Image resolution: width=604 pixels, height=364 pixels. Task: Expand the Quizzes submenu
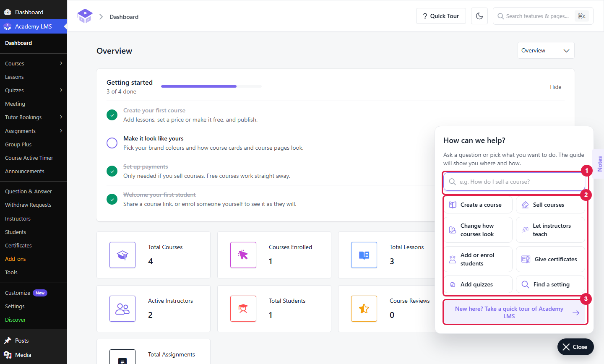pyautogui.click(x=61, y=90)
